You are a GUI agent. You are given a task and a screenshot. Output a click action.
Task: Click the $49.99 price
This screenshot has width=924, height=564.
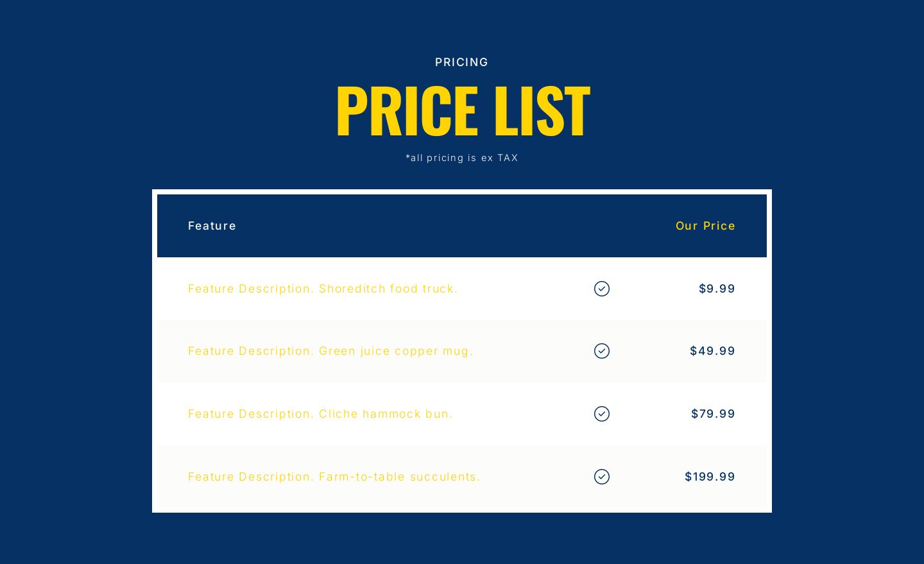pos(712,351)
